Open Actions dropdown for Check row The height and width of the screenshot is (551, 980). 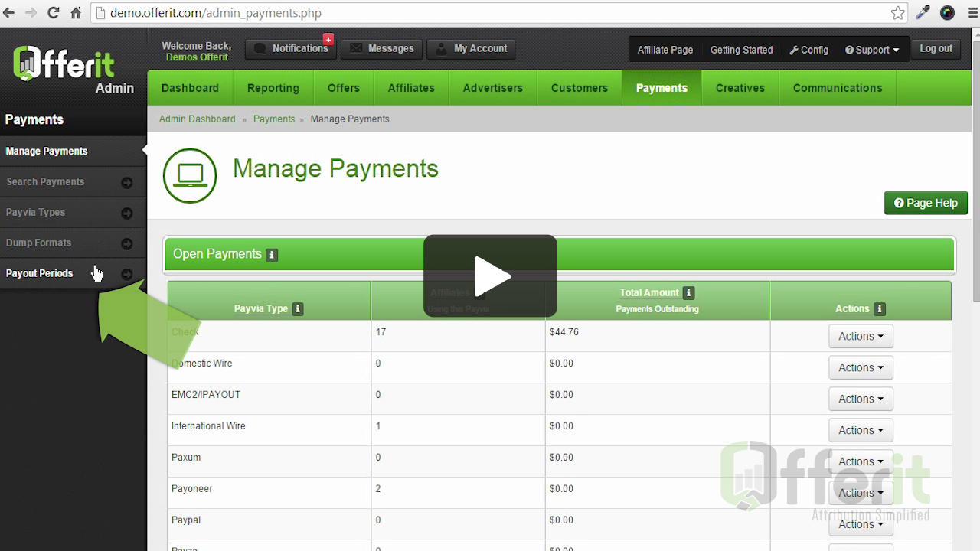click(x=861, y=336)
